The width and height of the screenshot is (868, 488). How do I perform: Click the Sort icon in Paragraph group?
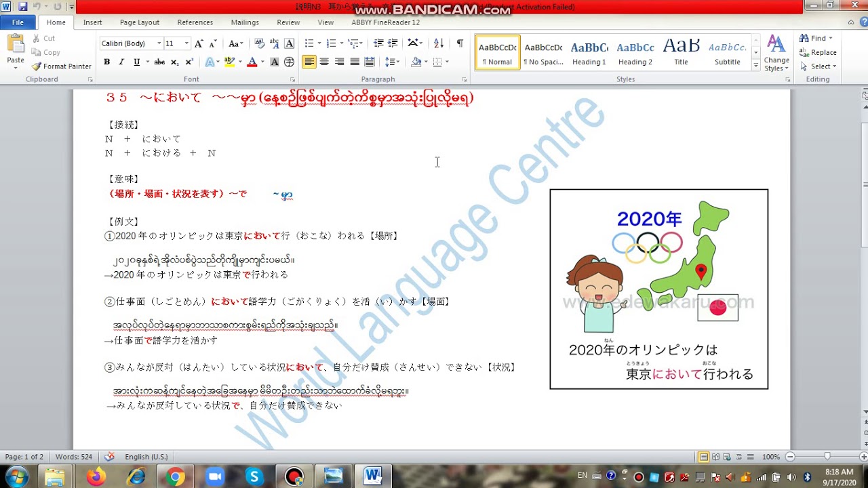pos(439,43)
